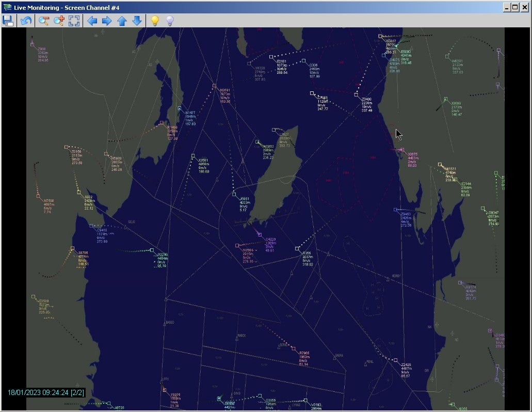Click the fit-to-screen brackets icon
The height and width of the screenshot is (412, 532).
(x=75, y=21)
